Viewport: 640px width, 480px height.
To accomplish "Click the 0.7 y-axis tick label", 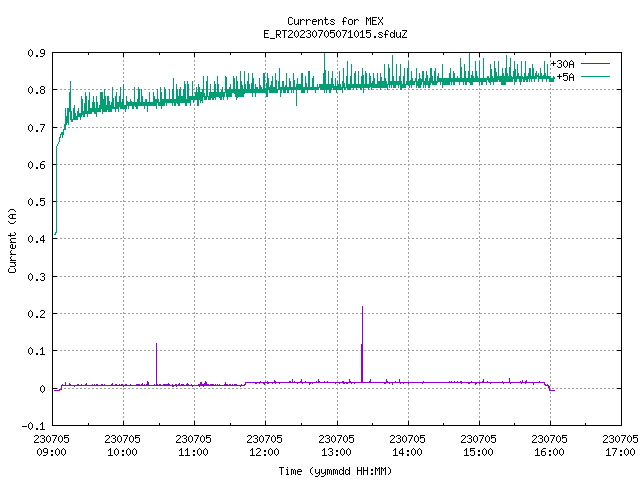I will pyautogui.click(x=36, y=128).
